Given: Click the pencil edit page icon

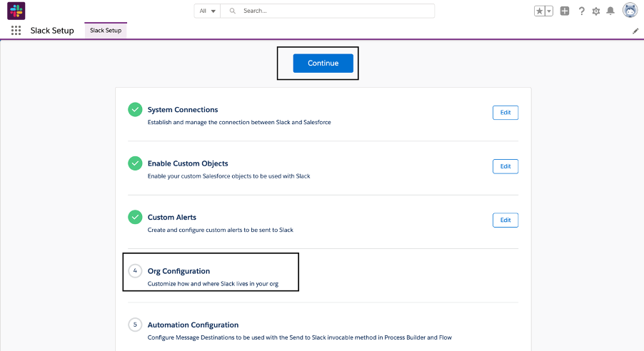Looking at the screenshot, I should pos(635,31).
